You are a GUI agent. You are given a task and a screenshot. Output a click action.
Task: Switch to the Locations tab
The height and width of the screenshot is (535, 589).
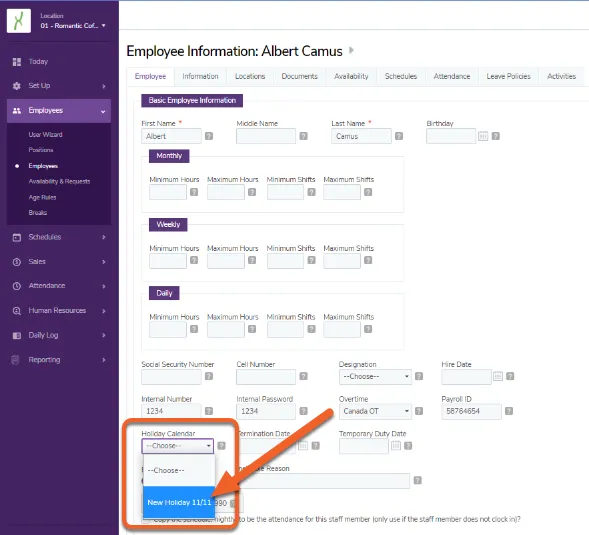point(250,76)
